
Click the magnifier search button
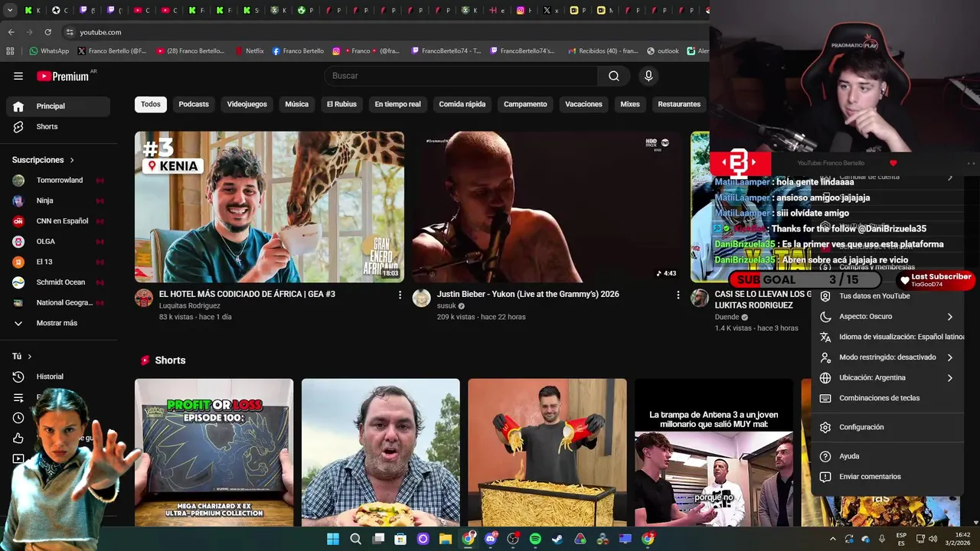click(x=614, y=76)
